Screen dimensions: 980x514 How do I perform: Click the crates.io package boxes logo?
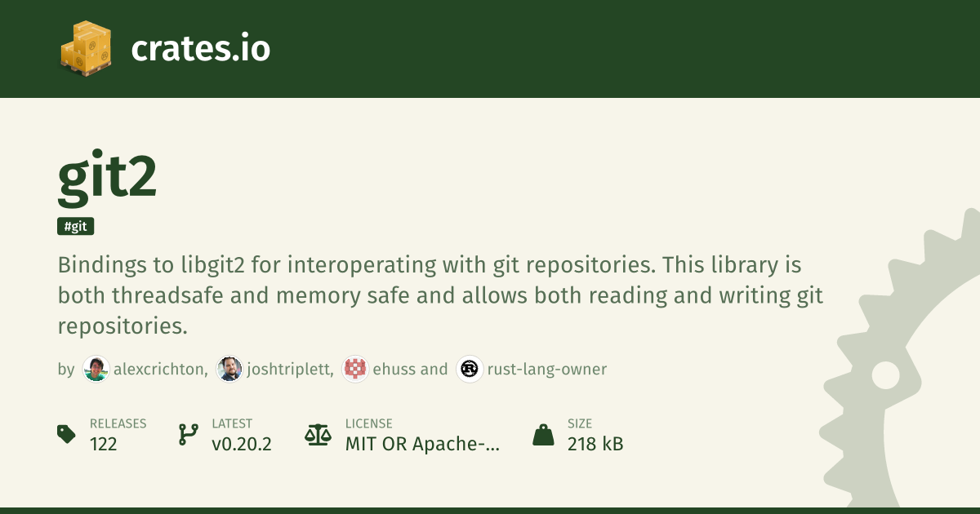point(86,49)
